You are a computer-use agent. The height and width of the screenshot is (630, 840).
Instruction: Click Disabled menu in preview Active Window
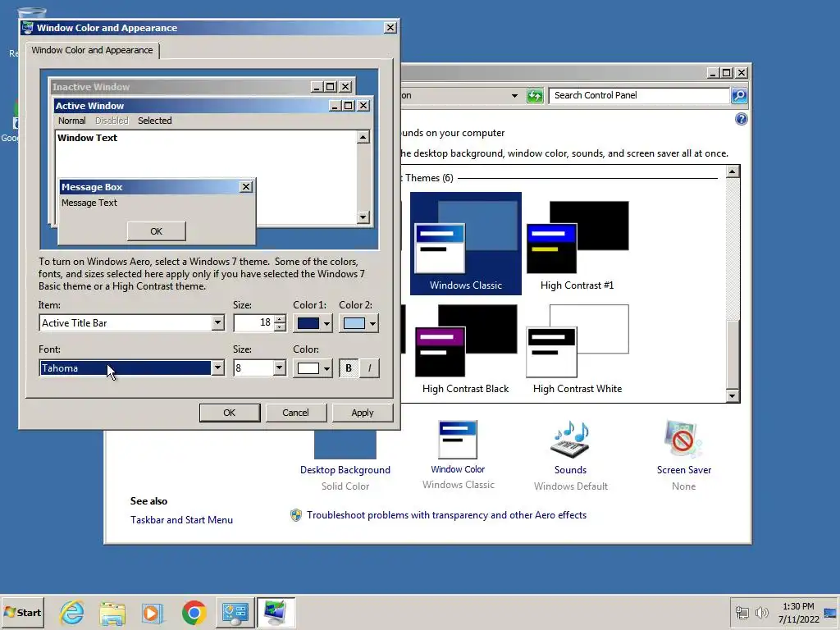pos(112,121)
